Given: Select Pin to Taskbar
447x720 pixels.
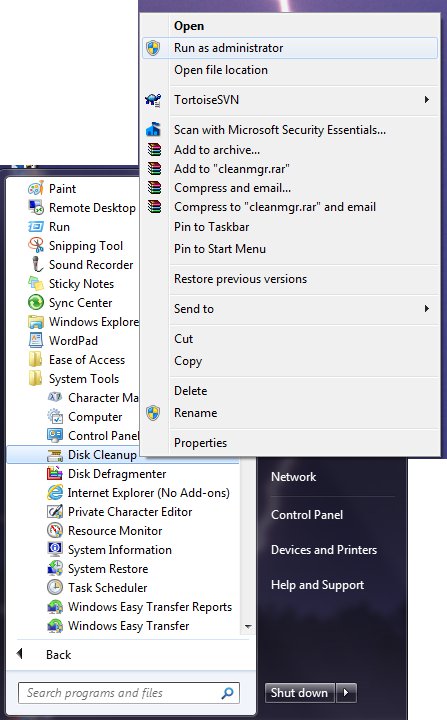Looking at the screenshot, I should [289, 227].
